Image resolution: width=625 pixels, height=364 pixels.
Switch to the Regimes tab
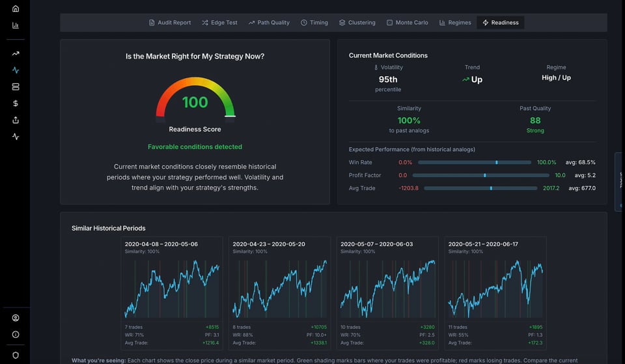click(x=455, y=23)
